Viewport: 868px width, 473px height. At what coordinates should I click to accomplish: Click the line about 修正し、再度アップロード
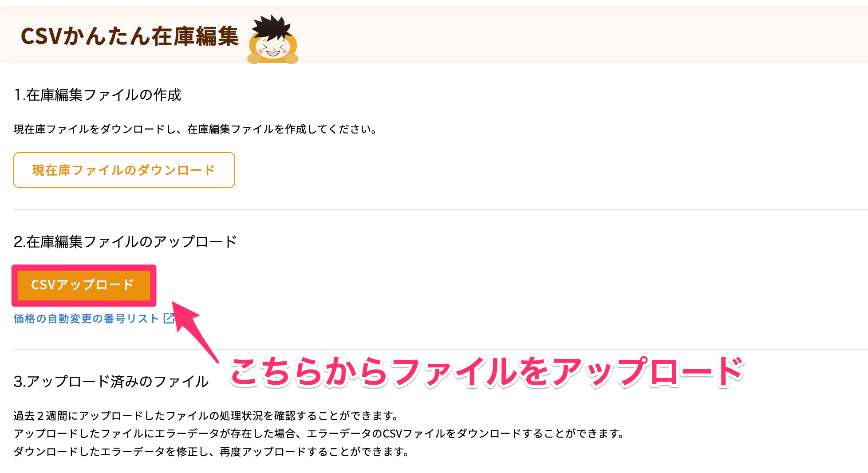pyautogui.click(x=212, y=452)
